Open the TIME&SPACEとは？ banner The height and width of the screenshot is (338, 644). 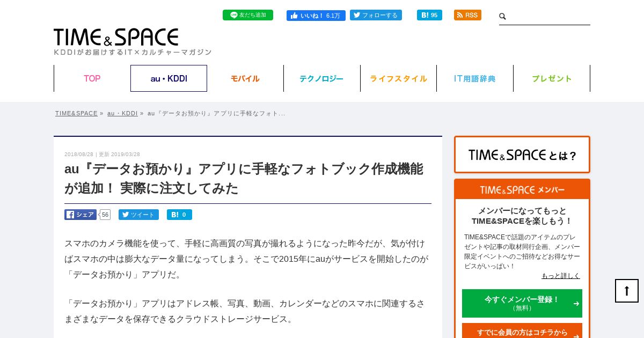tap(522, 155)
